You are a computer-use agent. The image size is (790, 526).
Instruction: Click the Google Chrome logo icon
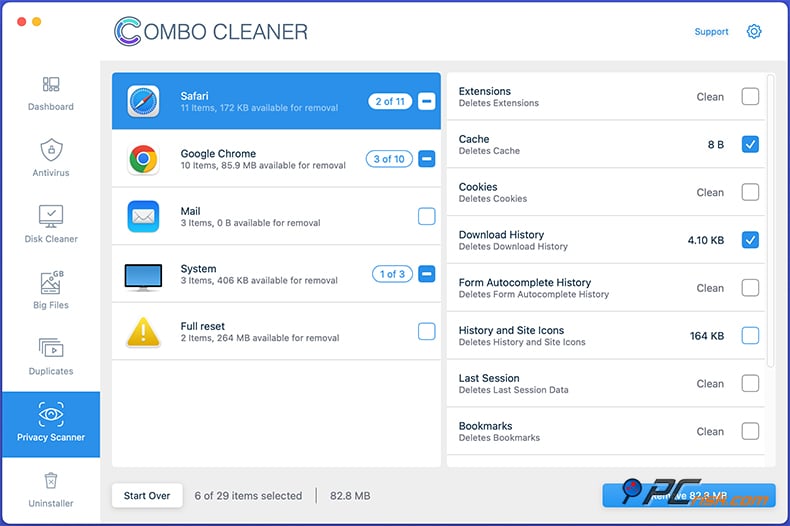click(x=143, y=159)
